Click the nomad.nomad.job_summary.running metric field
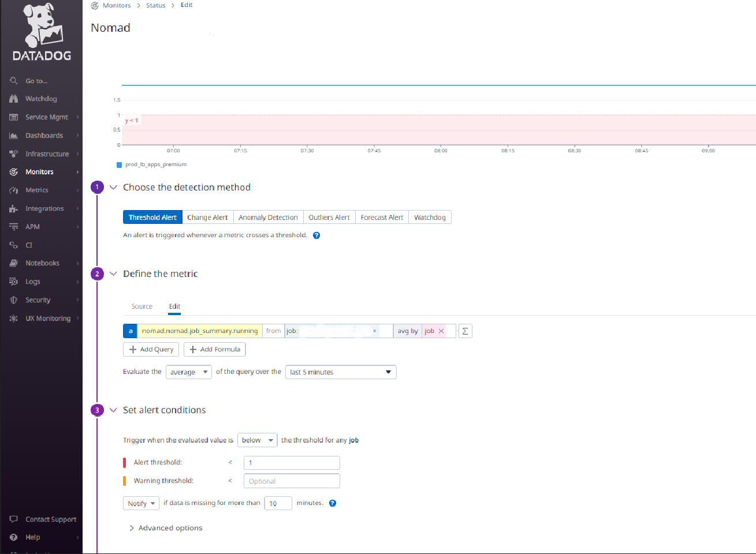Image resolution: width=756 pixels, height=554 pixels. pyautogui.click(x=200, y=331)
